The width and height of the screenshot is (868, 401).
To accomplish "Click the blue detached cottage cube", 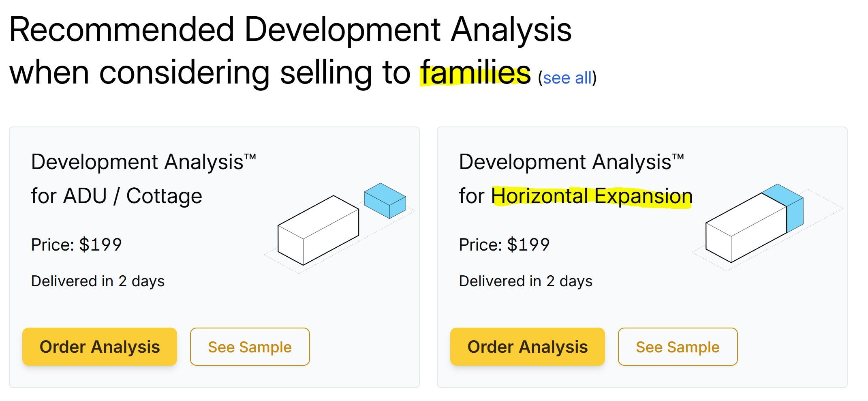I will [385, 200].
